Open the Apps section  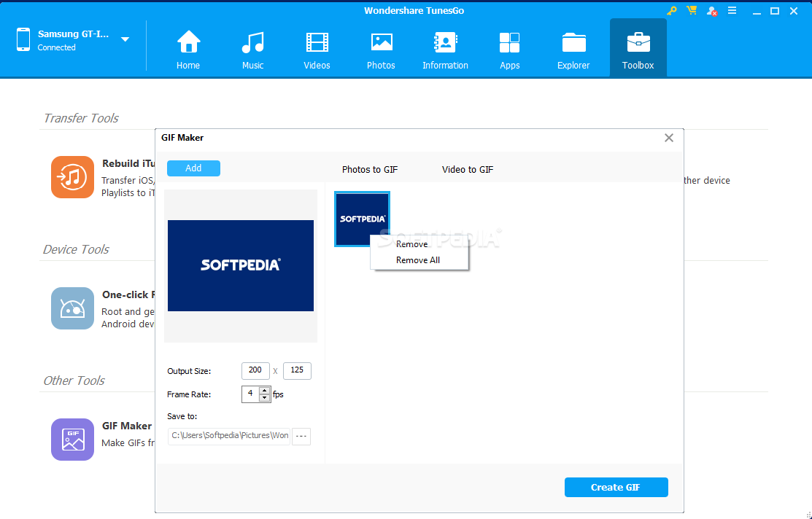tap(509, 50)
